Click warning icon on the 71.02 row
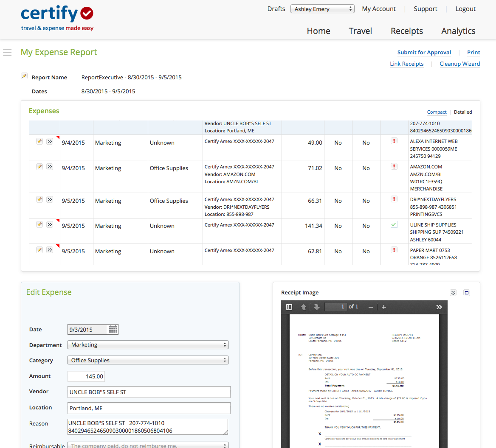Viewport: 496px width, 448px height. pos(394,166)
